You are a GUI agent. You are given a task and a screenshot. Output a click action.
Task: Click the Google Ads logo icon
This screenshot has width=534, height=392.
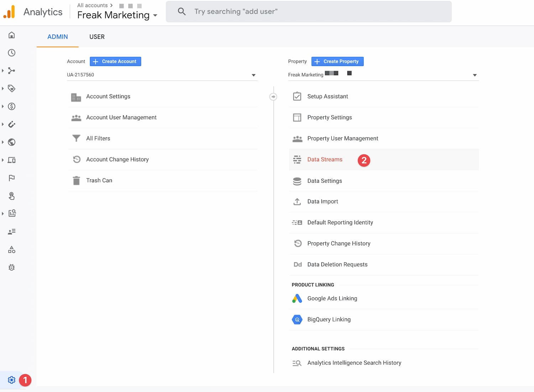point(297,298)
